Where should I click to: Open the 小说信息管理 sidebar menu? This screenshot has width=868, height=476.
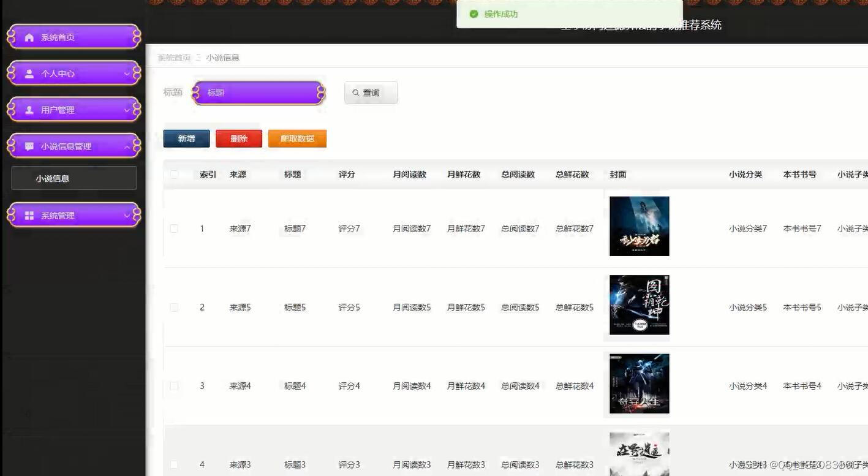[74, 146]
